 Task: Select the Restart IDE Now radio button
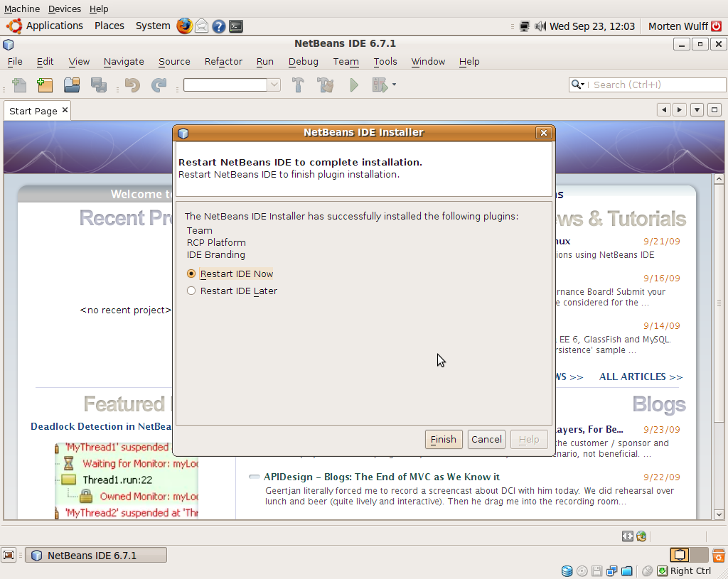pyautogui.click(x=191, y=274)
